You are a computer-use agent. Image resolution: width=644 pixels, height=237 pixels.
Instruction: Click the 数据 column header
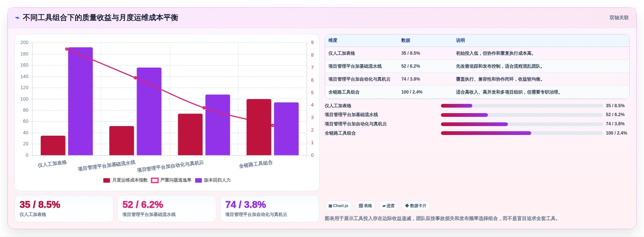click(406, 41)
